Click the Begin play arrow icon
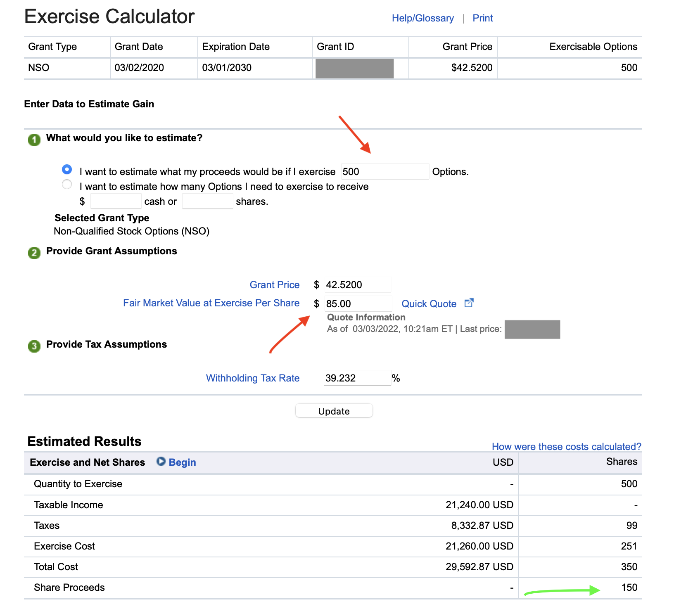The width and height of the screenshot is (674, 616). click(161, 462)
